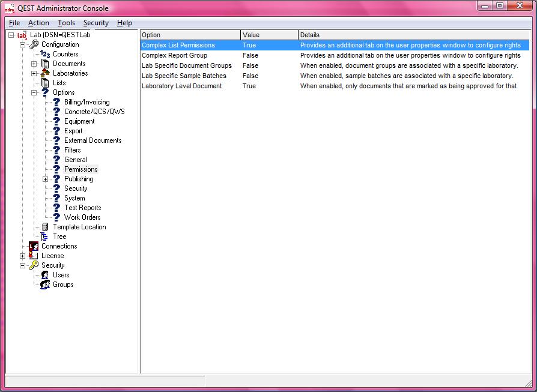Select the Billing/Invoicing options item
Screen dimensions: 537x392
(x=86, y=102)
